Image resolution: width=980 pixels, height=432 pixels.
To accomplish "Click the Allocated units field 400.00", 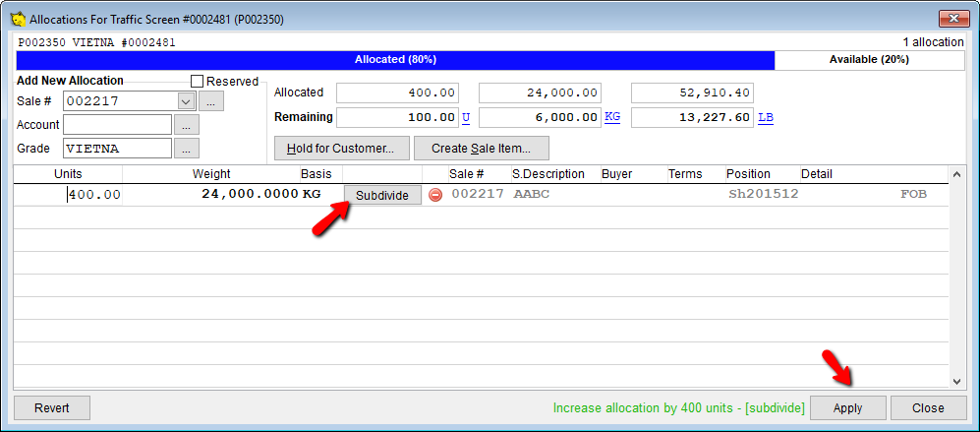I will tap(397, 93).
